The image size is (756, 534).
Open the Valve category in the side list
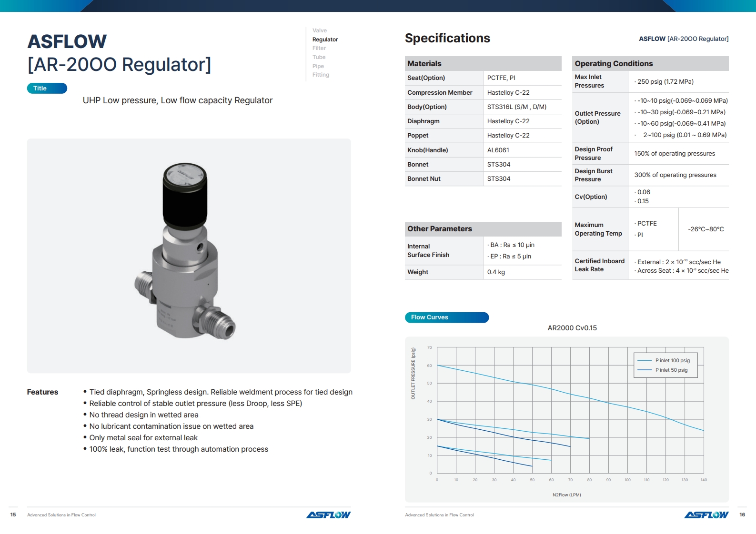pyautogui.click(x=319, y=30)
